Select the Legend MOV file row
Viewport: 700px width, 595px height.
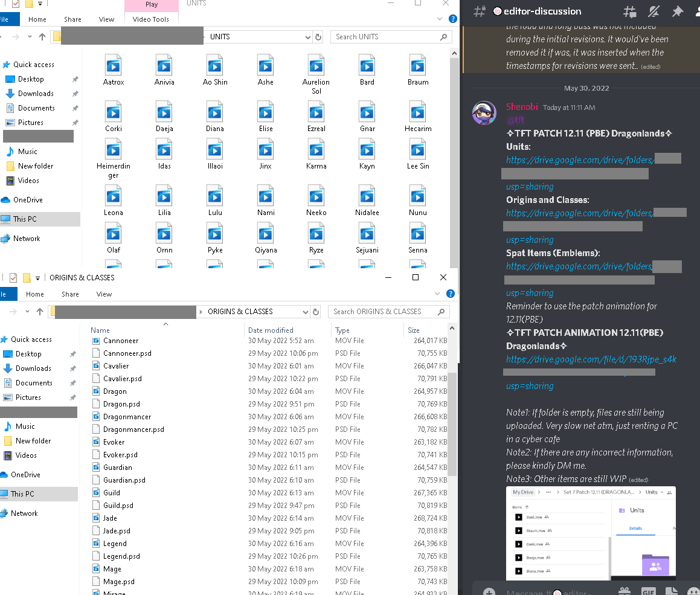[269, 544]
